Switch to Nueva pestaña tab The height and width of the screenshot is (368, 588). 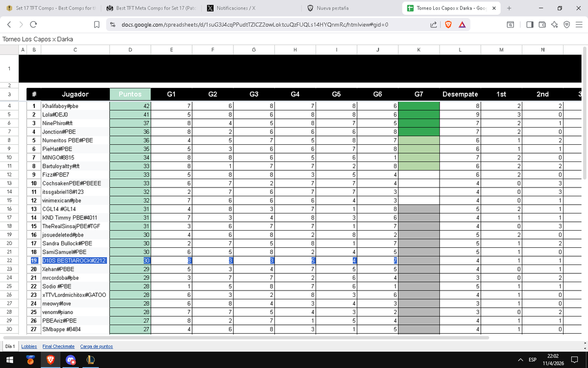351,8
